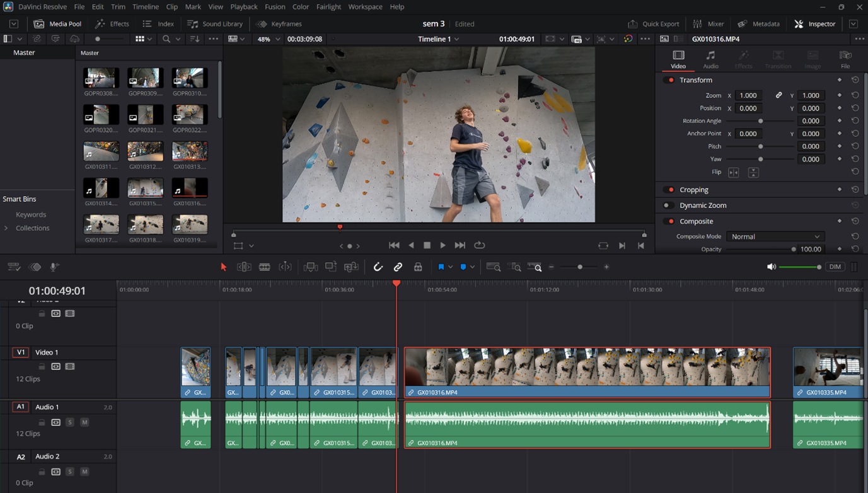Select the GX010335.MP4 clip in the timeline
Screen dimensions: 868x493
pos(828,372)
